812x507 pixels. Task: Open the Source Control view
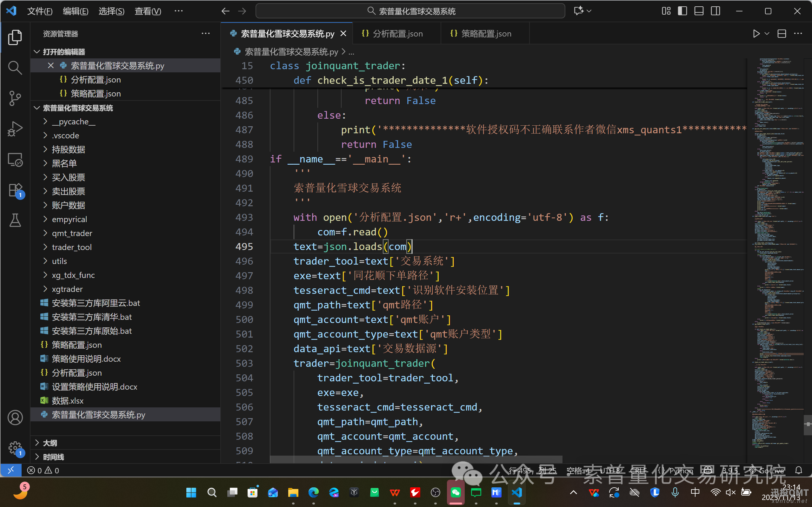pyautogui.click(x=15, y=98)
